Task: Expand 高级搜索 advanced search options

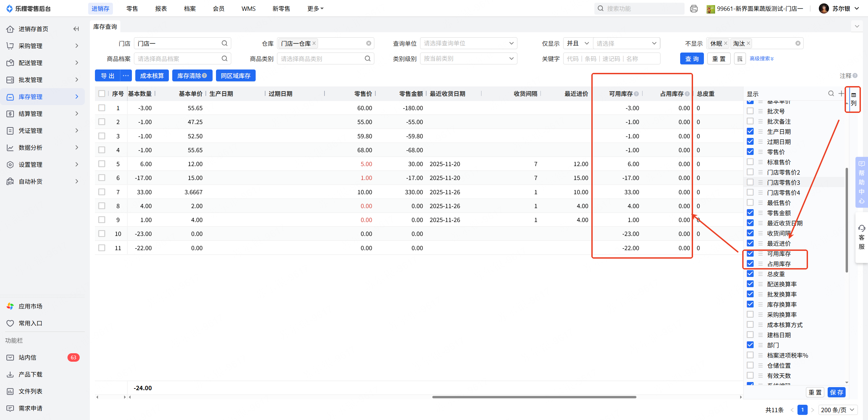Action: [x=762, y=59]
